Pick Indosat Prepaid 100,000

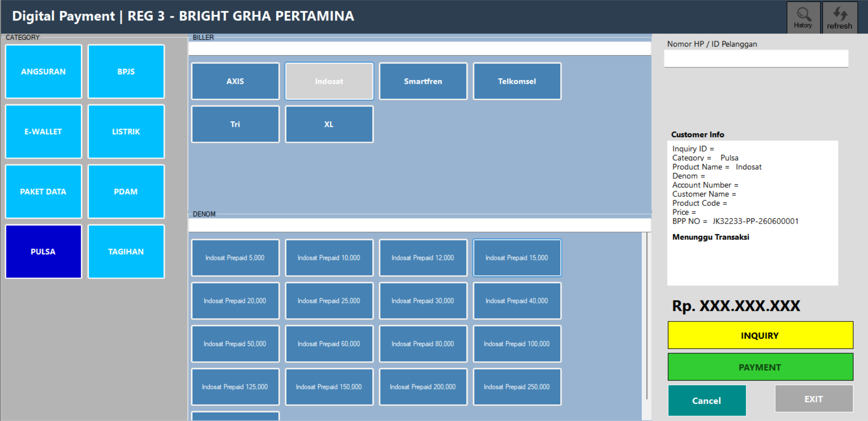(x=517, y=344)
